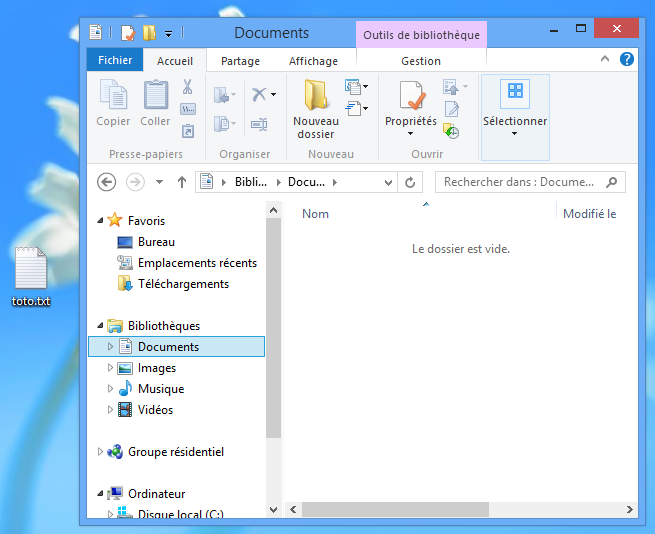Click the Bibli... breadcrumb segment
The image size is (655, 534).
click(251, 182)
